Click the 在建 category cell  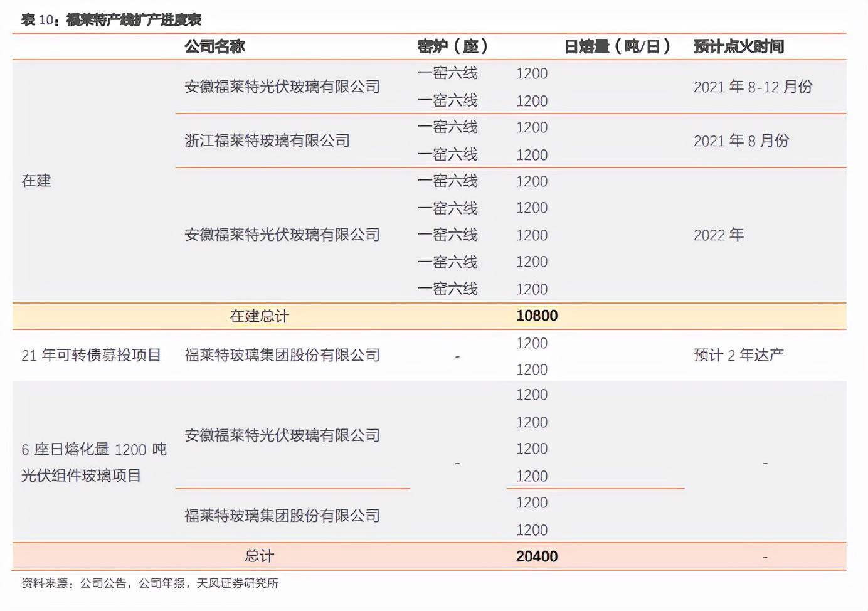tap(36, 181)
